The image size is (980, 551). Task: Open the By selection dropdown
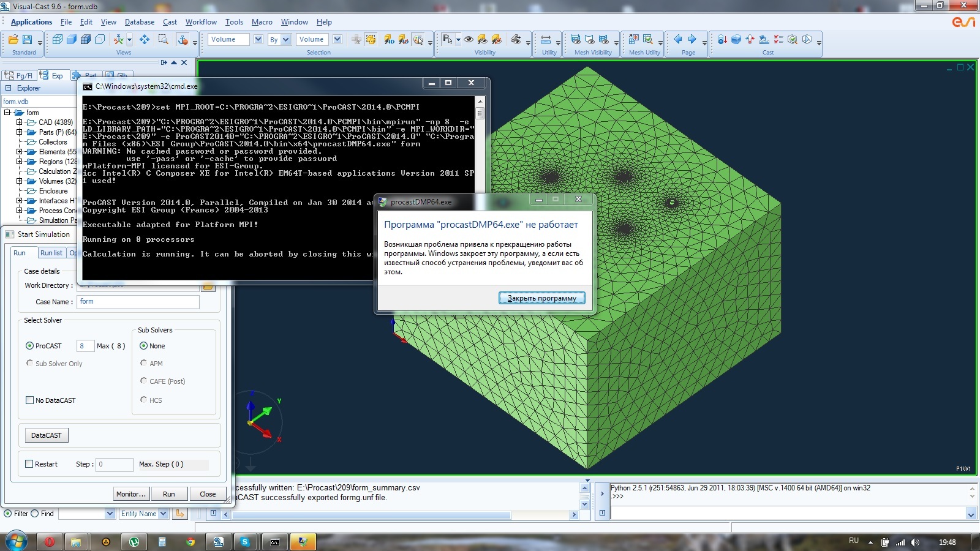pyautogui.click(x=285, y=39)
